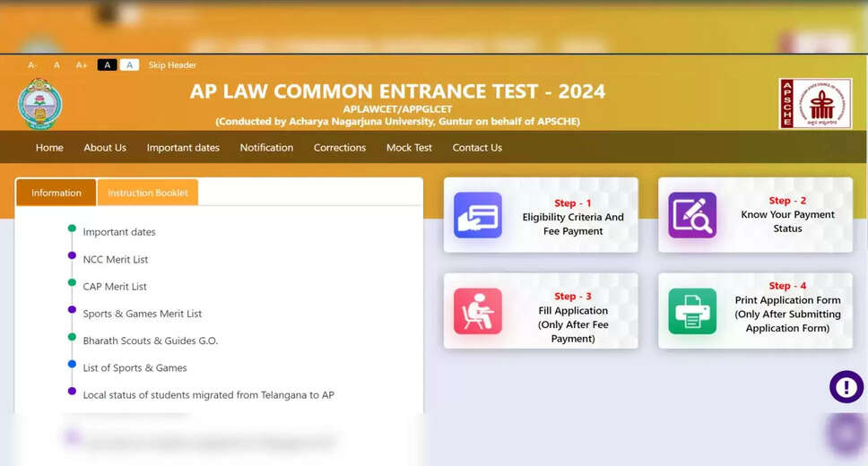This screenshot has height=466, width=868.
Task: Click the APSCHE logo
Action: point(815,103)
